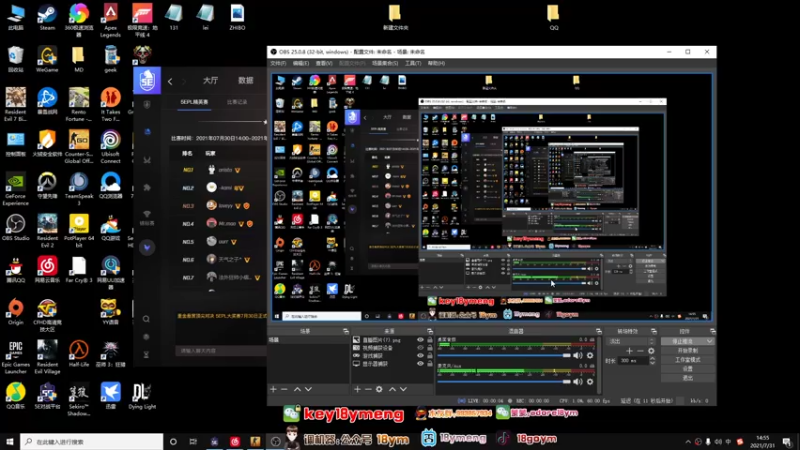Toggle visibility of the game capture source

pos(420,356)
